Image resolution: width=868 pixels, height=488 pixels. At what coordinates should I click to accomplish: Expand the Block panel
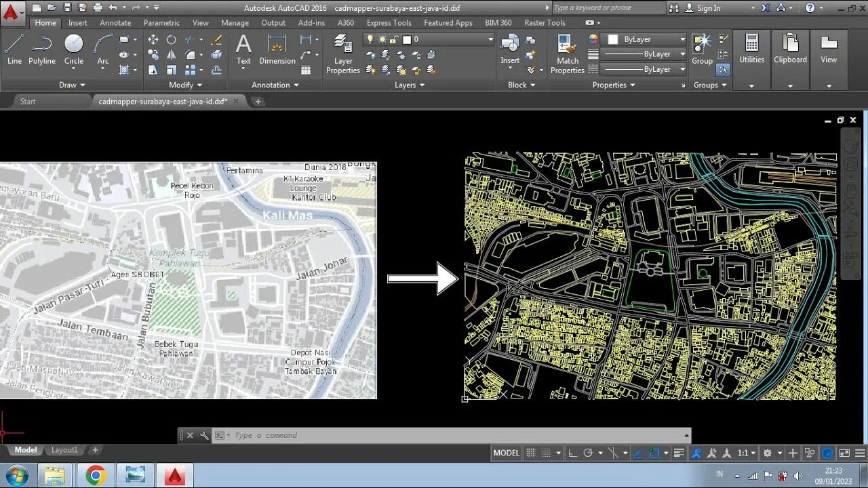(x=521, y=85)
